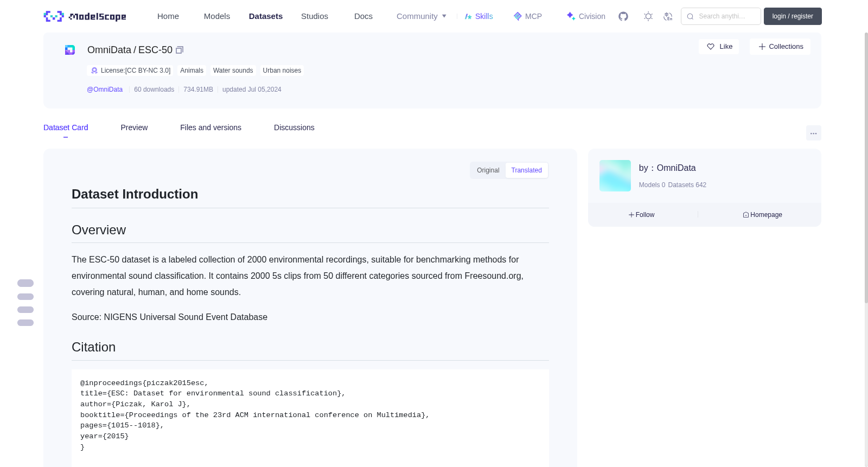This screenshot has height=467, width=868.
Task: Open the MCP page
Action: [x=527, y=16]
